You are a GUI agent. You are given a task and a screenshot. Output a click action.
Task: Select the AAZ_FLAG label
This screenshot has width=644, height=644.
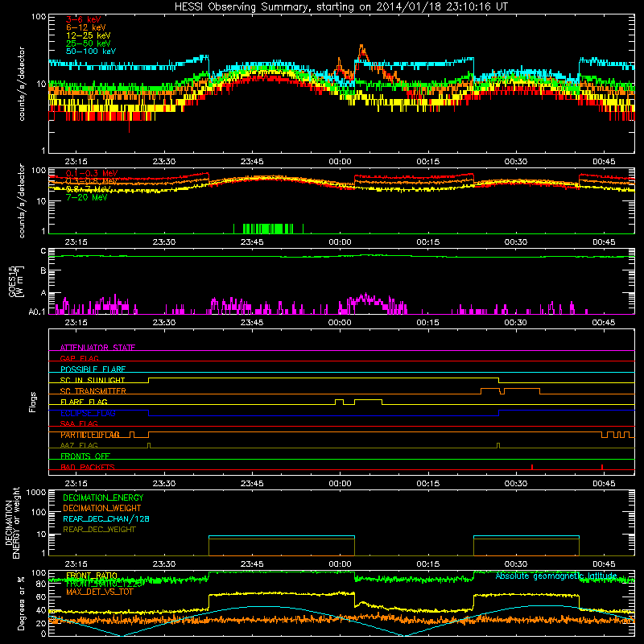click(79, 445)
